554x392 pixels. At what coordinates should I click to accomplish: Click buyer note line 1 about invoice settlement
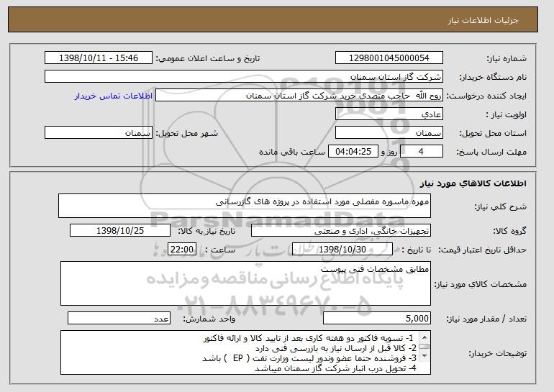[308, 338]
